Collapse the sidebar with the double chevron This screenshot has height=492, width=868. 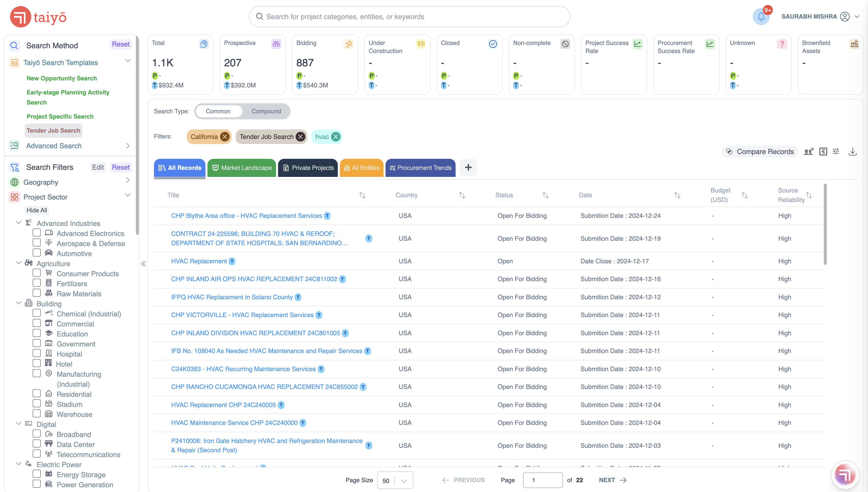143,264
